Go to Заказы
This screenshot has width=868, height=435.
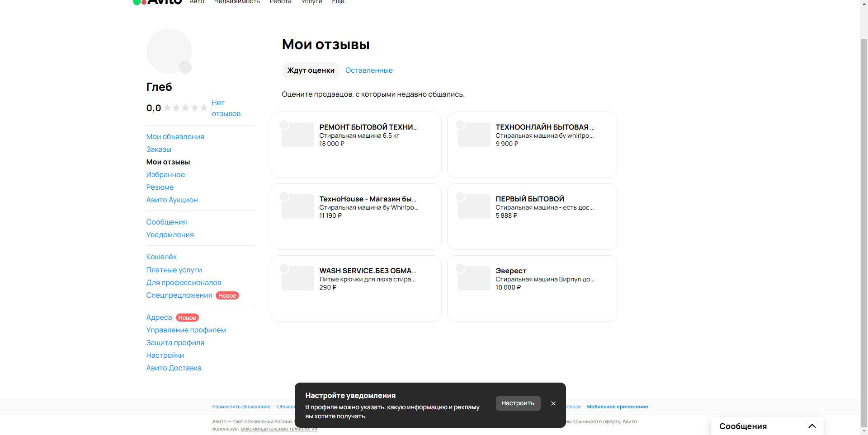click(x=159, y=150)
